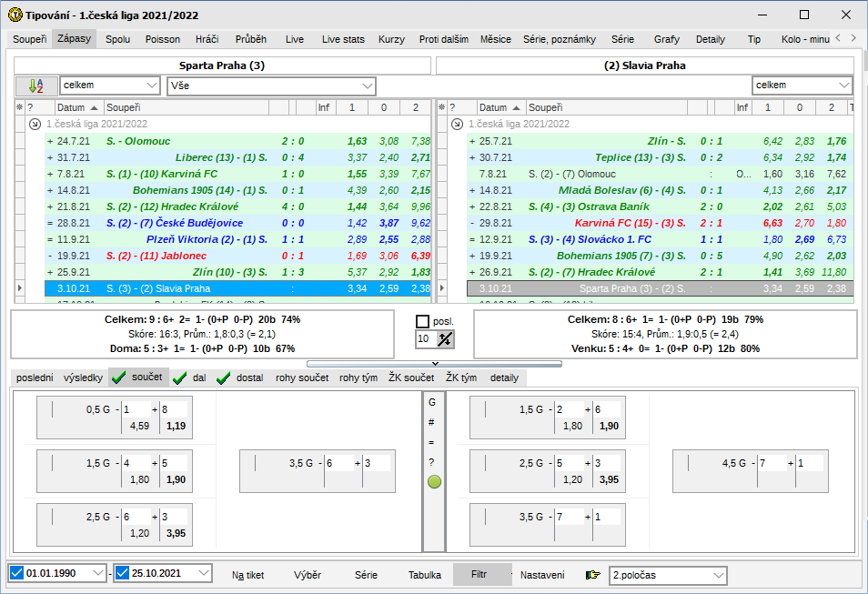Click the percent button beside the 10 field
The width and height of the screenshot is (868, 594).
click(445, 338)
